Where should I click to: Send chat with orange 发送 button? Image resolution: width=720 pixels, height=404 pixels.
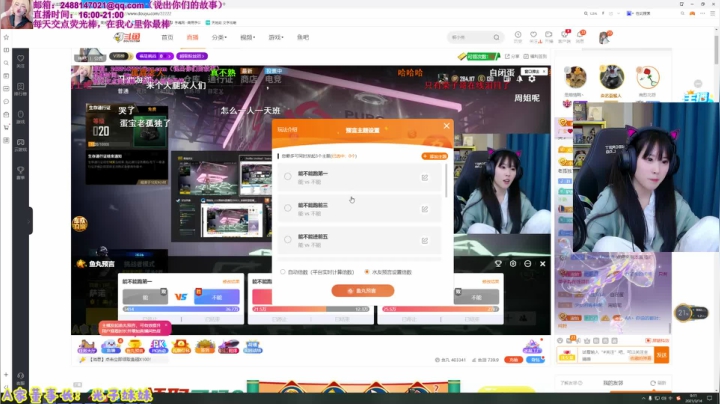click(x=662, y=355)
